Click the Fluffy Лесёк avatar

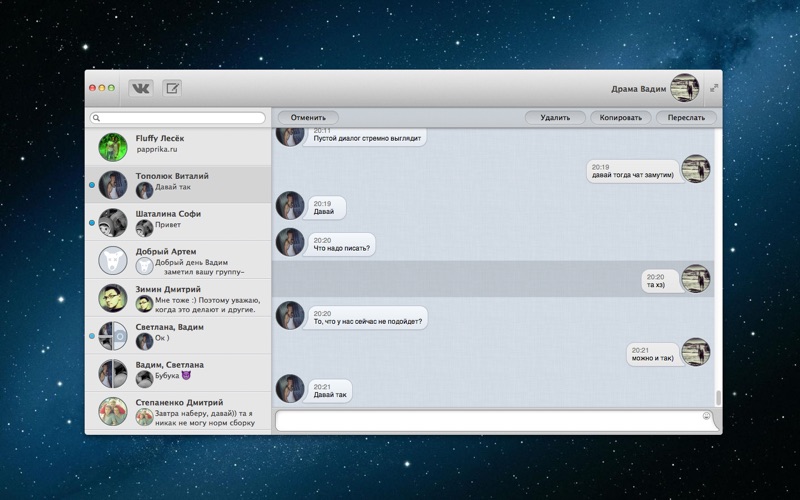coord(113,147)
